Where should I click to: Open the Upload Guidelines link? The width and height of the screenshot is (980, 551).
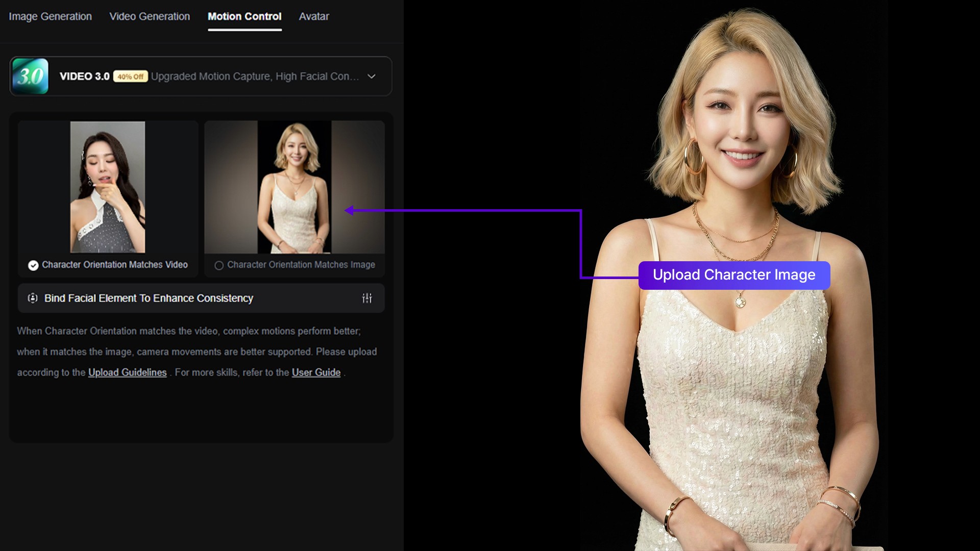127,372
